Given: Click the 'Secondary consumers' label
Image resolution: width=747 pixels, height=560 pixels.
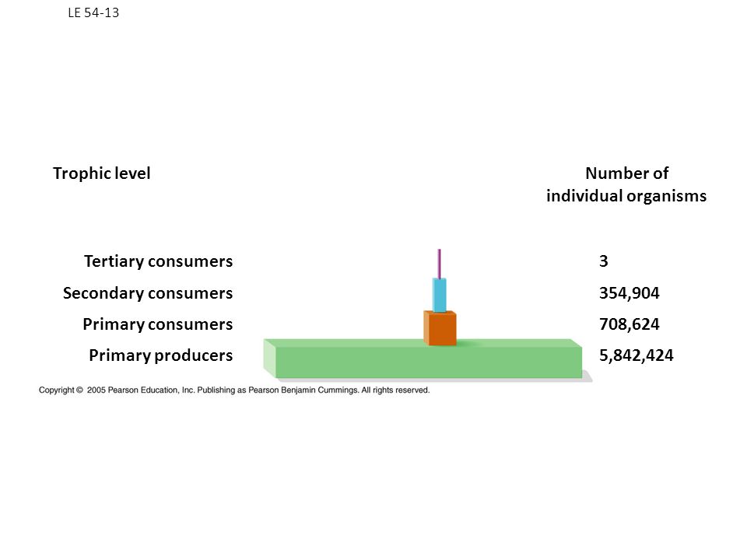Looking at the screenshot, I should pyautogui.click(x=148, y=293).
